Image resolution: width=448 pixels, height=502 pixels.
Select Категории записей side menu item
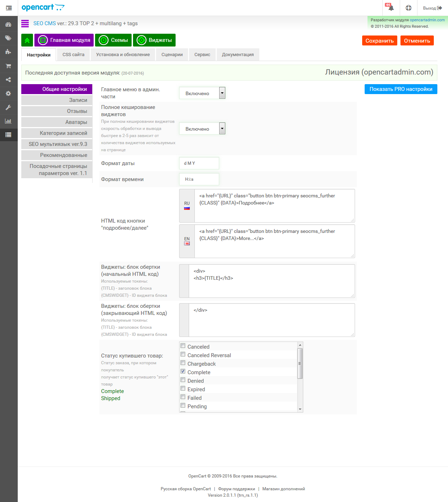click(x=57, y=133)
